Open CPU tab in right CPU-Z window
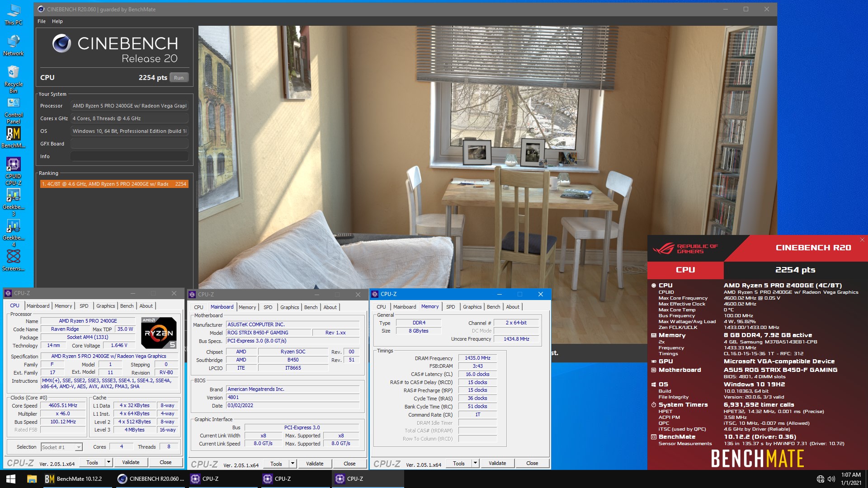868x488 pixels. (382, 307)
